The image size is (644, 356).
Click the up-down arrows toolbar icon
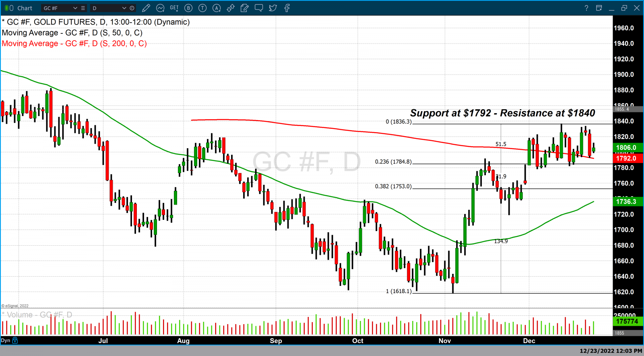click(231, 8)
